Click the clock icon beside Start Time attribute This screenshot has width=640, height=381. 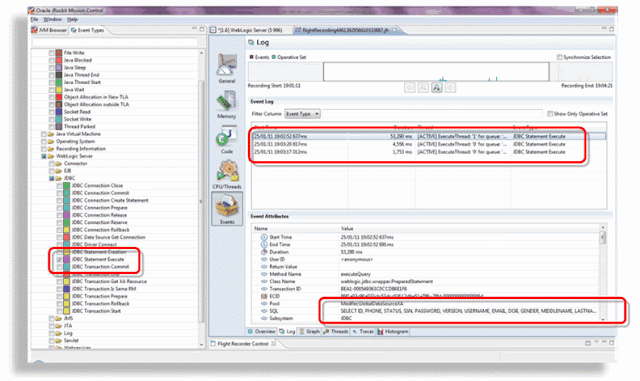pyautogui.click(x=264, y=237)
